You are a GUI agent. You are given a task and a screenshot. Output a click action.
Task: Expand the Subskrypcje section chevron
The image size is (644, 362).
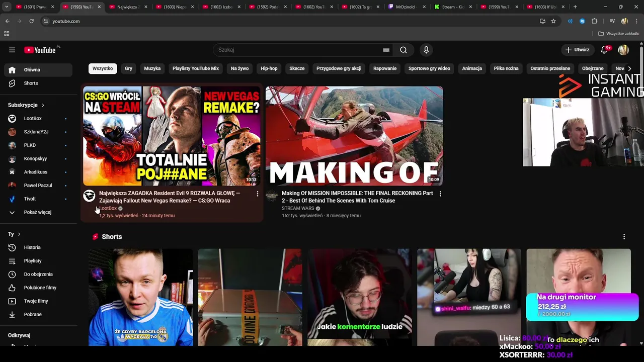coord(43,105)
